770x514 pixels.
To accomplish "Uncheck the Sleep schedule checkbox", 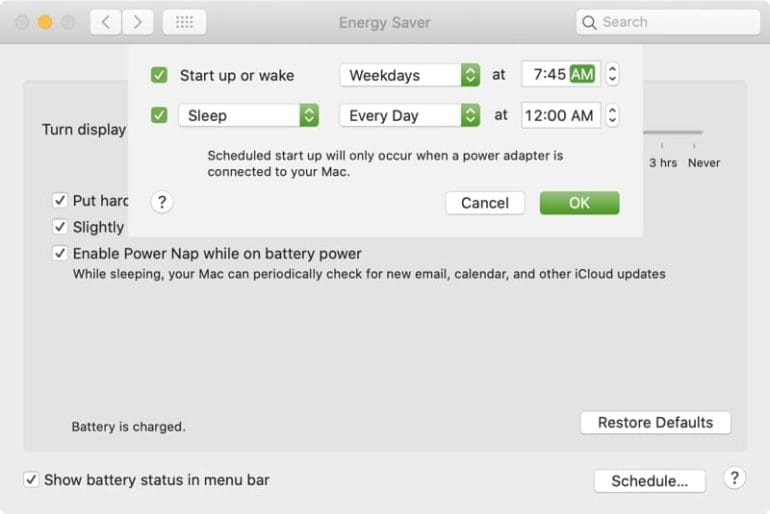I will (159, 115).
